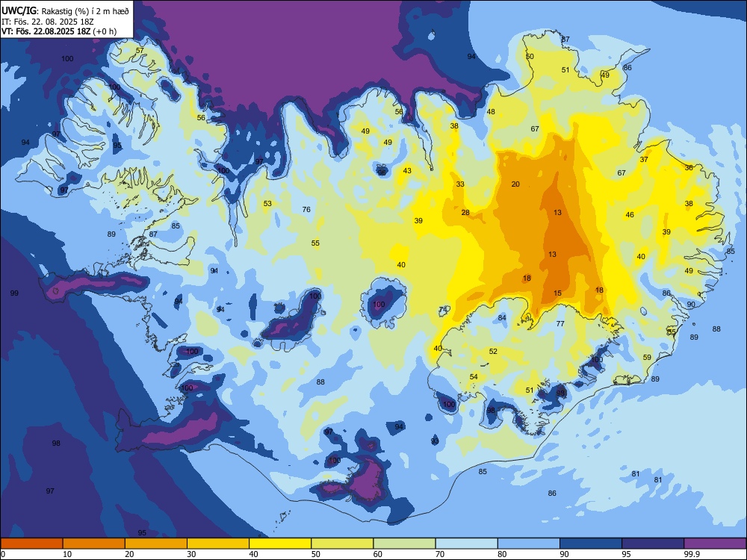Click the '0' legend scale label
747x560 pixels.
[3, 554]
